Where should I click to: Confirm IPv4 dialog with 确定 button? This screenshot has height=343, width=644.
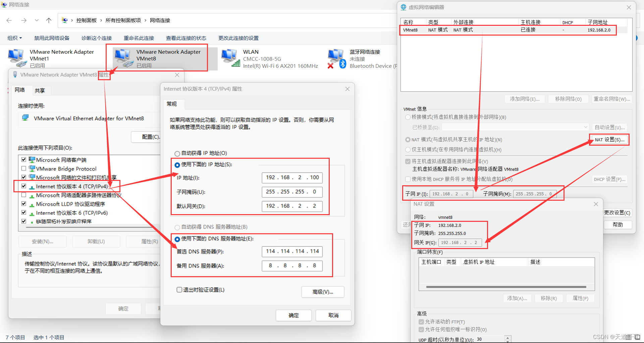click(x=293, y=315)
